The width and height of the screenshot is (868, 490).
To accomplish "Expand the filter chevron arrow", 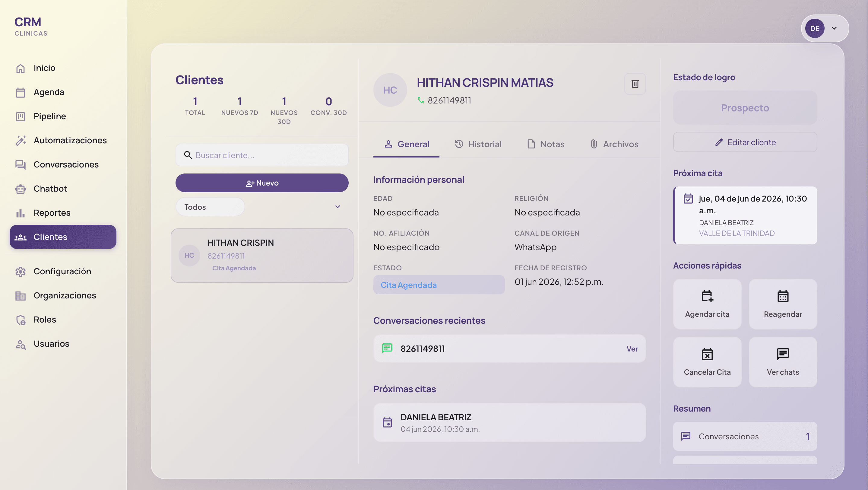I will pos(337,207).
